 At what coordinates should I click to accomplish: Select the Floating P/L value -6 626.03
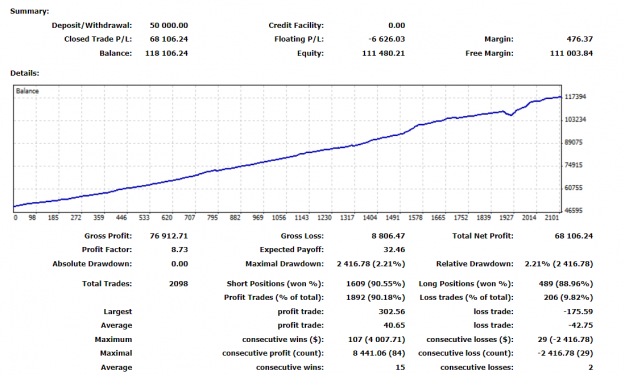[387, 39]
